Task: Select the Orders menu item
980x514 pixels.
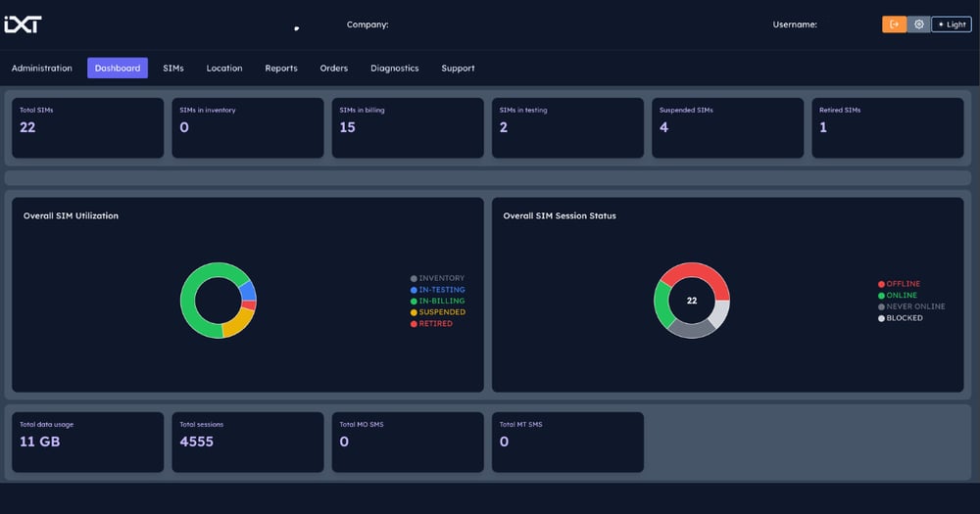Action: tap(334, 69)
